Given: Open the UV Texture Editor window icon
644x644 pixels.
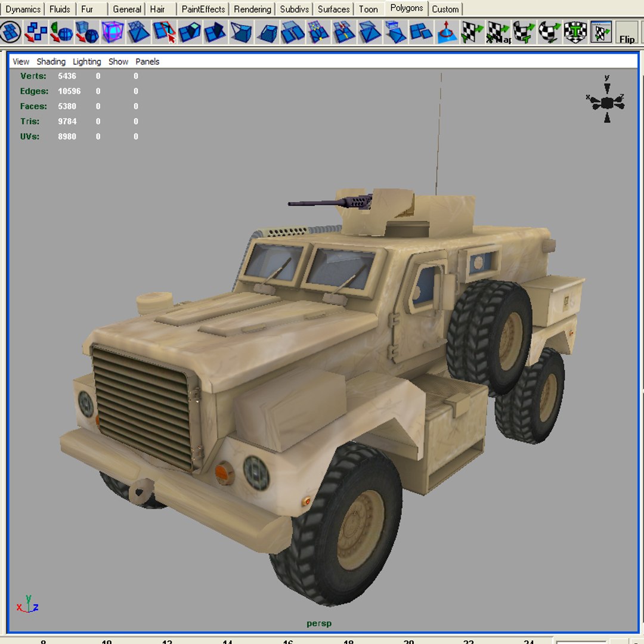Looking at the screenshot, I should (601, 32).
